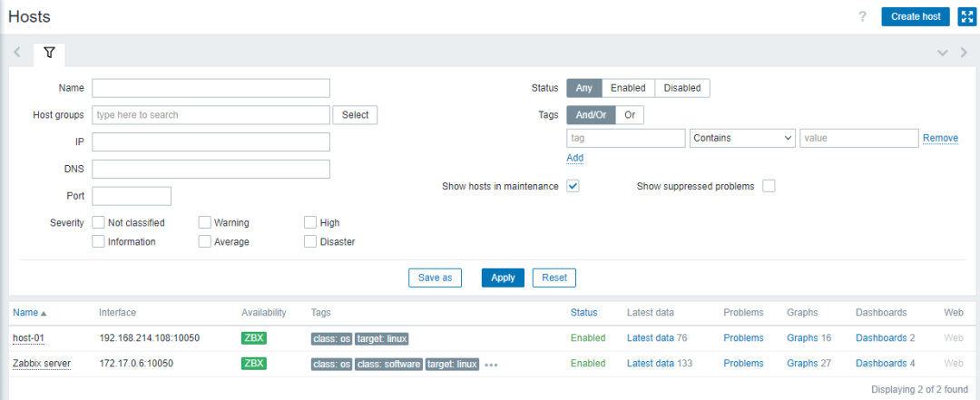Check the Disaster severity box

coord(310,241)
